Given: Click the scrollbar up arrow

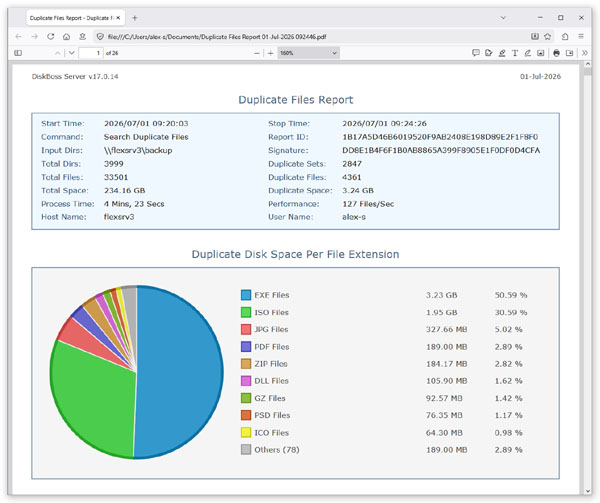Looking at the screenshot, I should pos(587,65).
